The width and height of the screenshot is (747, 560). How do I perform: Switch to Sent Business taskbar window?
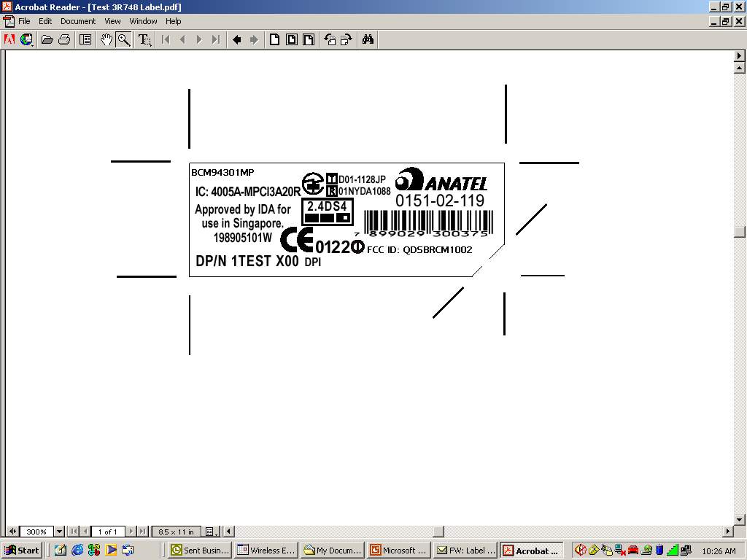200,551
